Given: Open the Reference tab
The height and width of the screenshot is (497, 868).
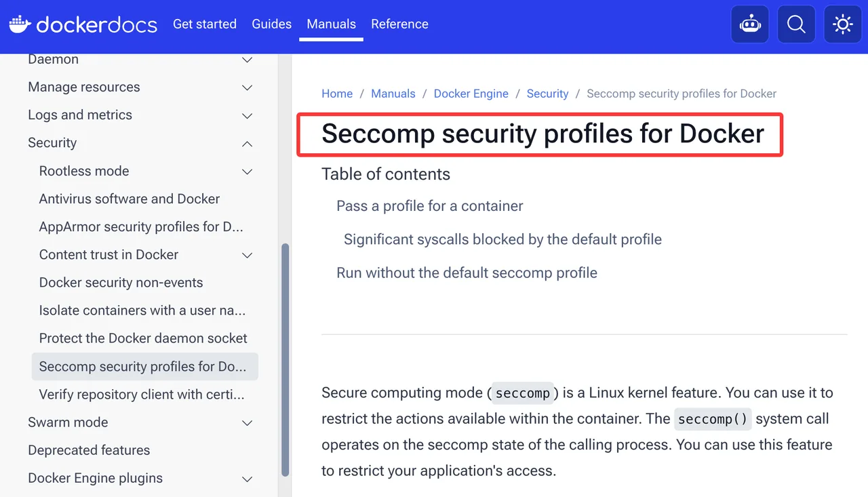Looking at the screenshot, I should click(x=399, y=24).
